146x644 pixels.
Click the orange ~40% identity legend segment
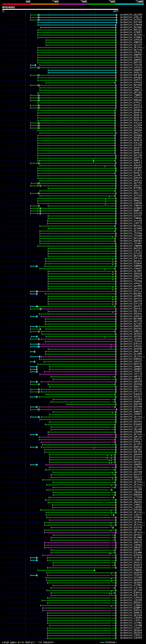pyautogui.click(x=45, y=4)
